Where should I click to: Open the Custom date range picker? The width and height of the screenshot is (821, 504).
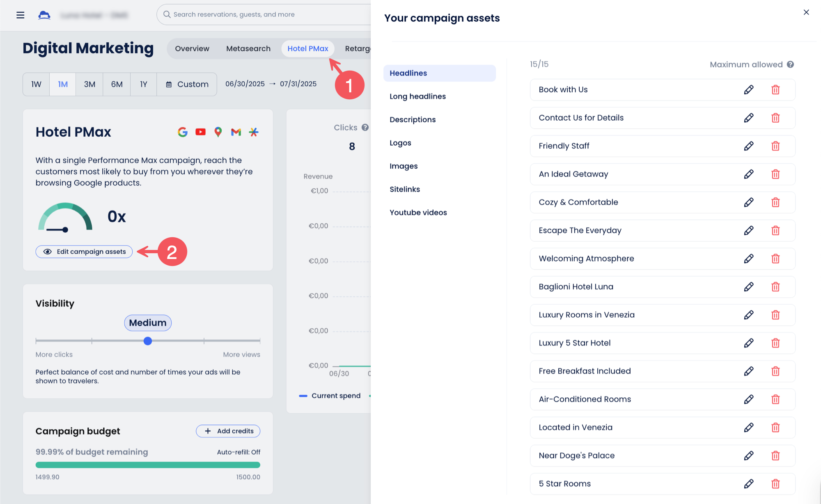click(187, 84)
